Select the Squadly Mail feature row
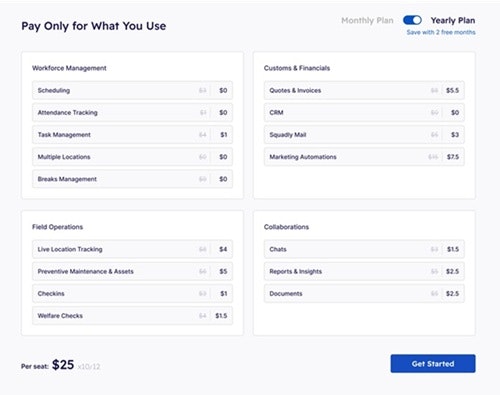 pos(364,135)
